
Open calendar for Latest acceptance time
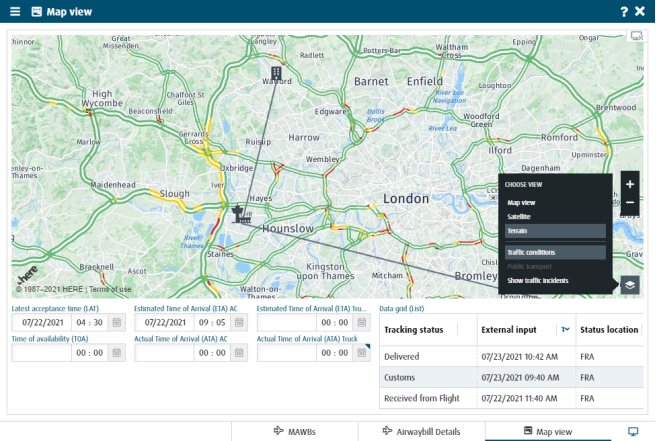pyautogui.click(x=117, y=323)
